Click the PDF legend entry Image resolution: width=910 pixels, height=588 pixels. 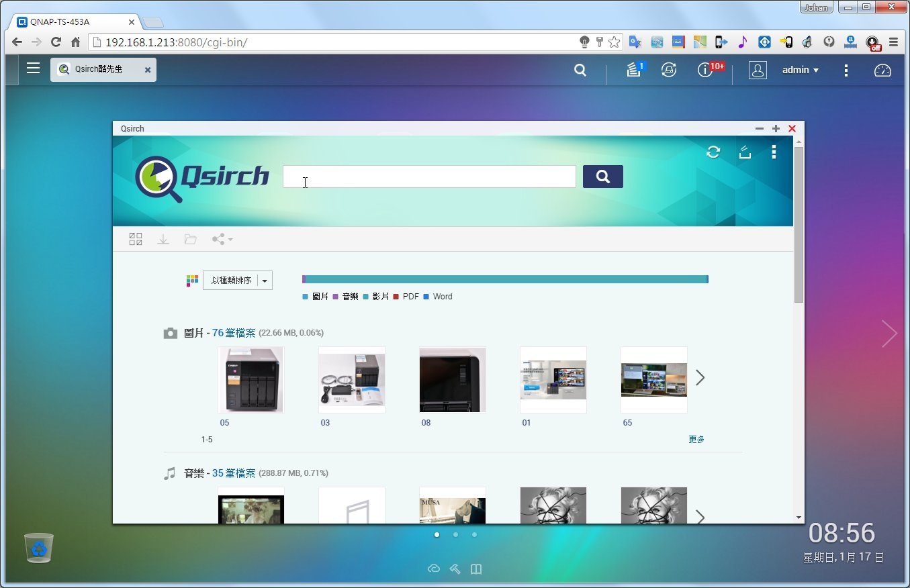pyautogui.click(x=406, y=296)
